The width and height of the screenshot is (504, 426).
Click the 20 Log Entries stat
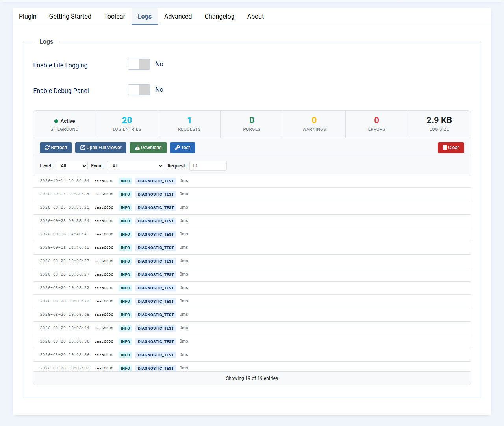point(127,124)
